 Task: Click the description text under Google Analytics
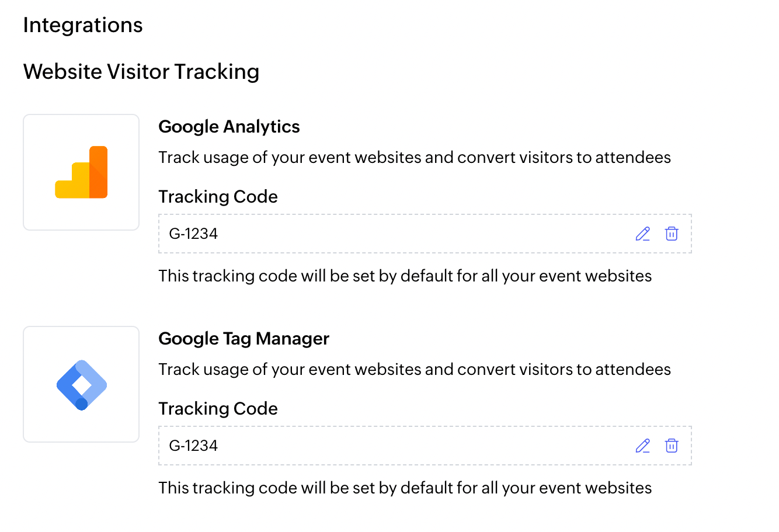[415, 158]
